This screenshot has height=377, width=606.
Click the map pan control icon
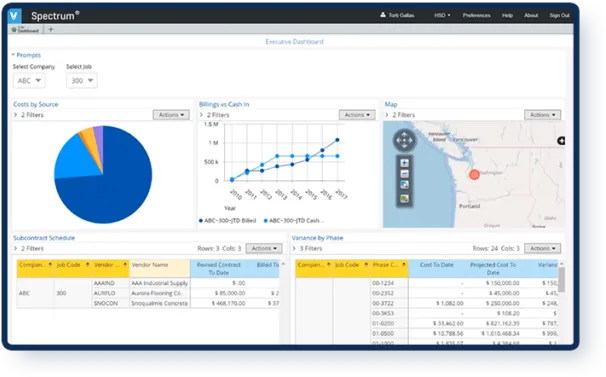404,140
